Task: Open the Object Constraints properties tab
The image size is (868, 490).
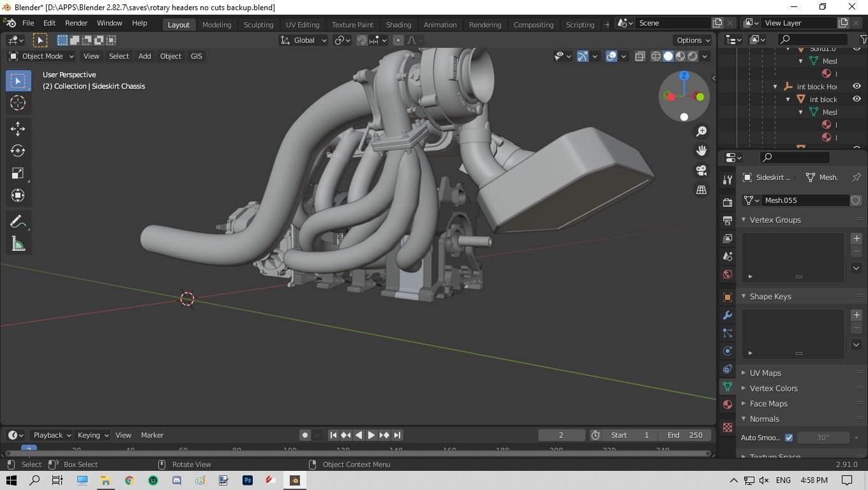Action: [728, 369]
